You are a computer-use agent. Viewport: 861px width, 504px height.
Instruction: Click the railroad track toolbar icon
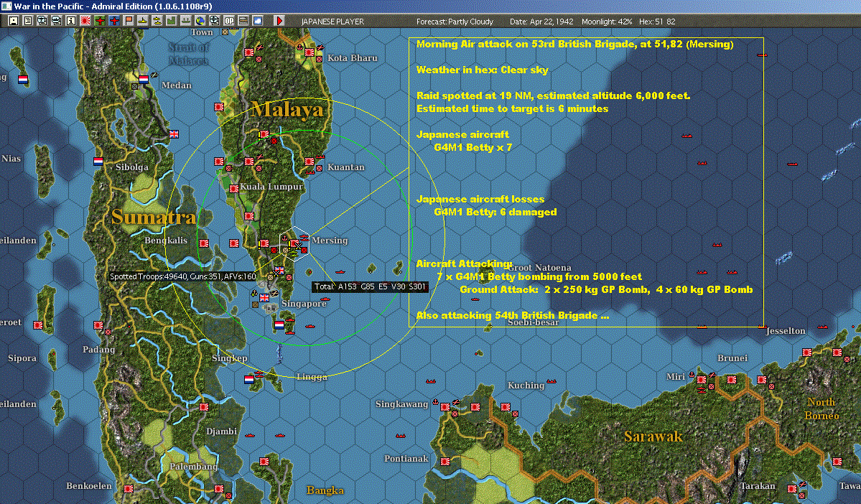(x=243, y=21)
